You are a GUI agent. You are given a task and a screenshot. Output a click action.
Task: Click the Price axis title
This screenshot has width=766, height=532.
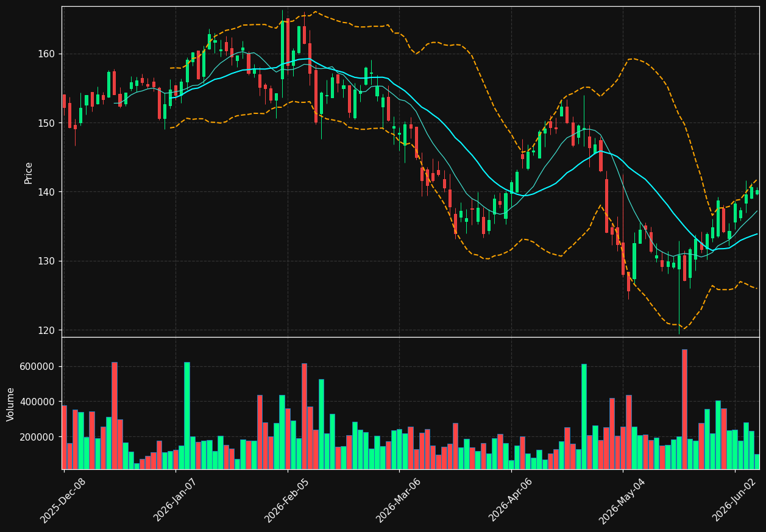[x=29, y=172]
